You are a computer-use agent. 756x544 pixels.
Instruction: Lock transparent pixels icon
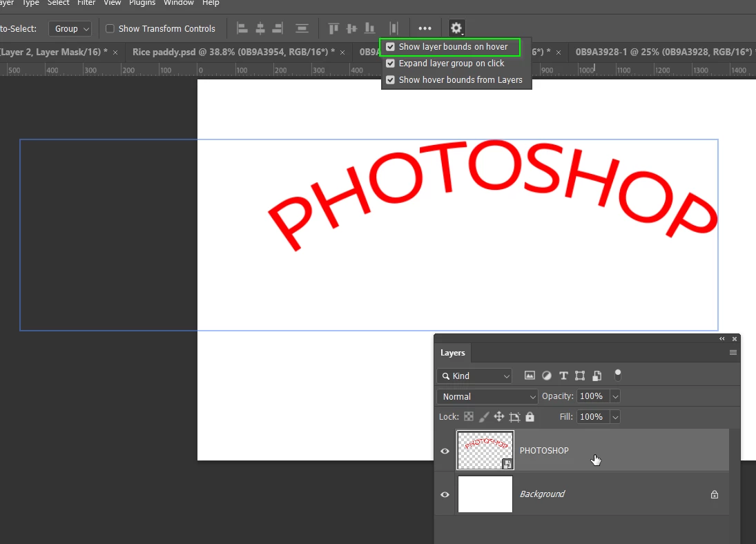click(469, 416)
